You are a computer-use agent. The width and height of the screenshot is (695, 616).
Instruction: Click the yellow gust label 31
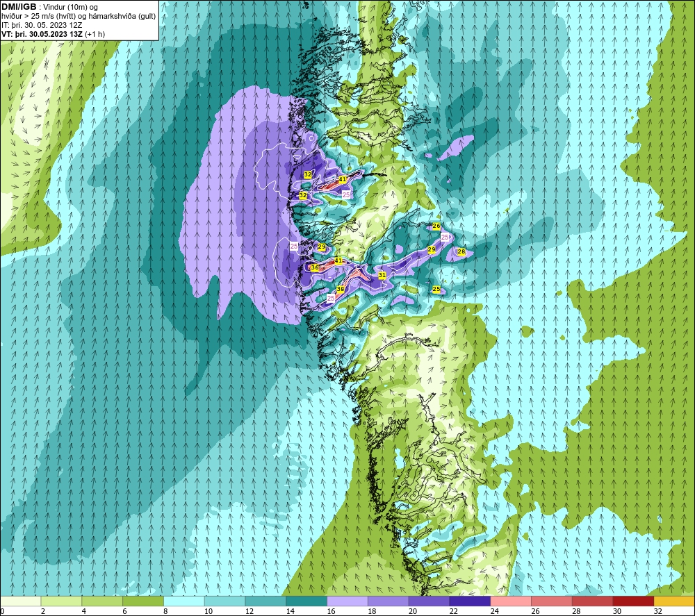[382, 275]
